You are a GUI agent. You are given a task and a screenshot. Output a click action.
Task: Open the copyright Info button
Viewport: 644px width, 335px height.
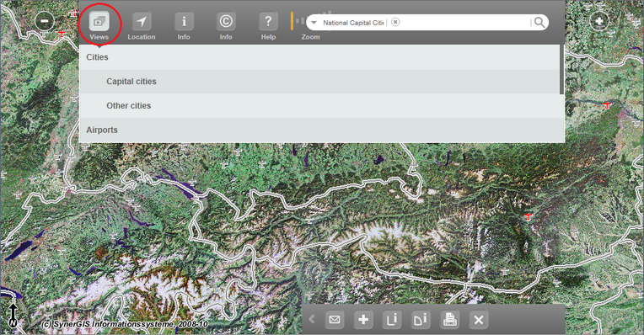[x=226, y=21]
